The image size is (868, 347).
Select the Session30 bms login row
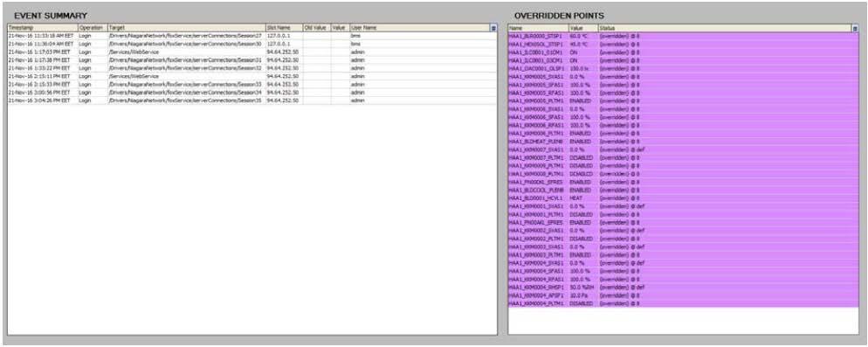click(x=251, y=43)
